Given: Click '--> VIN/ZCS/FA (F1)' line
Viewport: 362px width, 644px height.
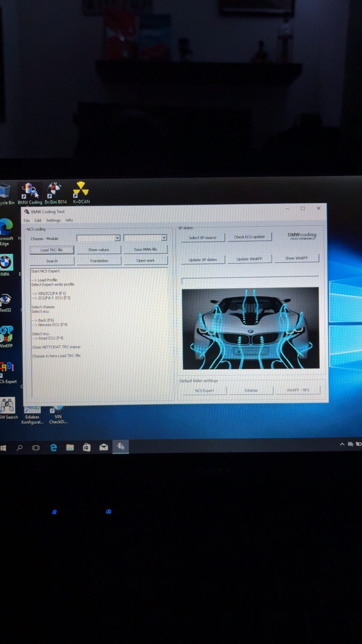Looking at the screenshot, I should [49, 294].
